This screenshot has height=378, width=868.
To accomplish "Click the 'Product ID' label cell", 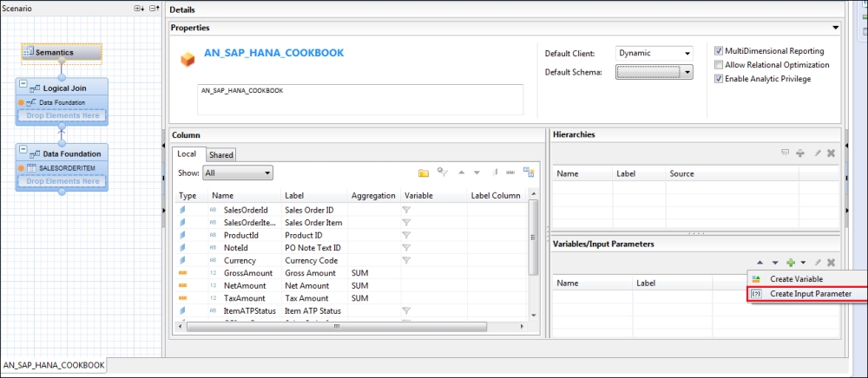I will pyautogui.click(x=303, y=235).
